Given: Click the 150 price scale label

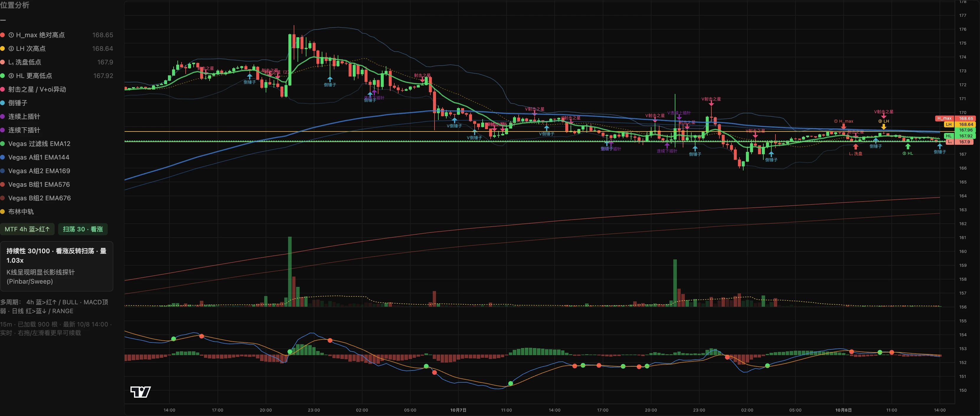Looking at the screenshot, I should coord(963,391).
